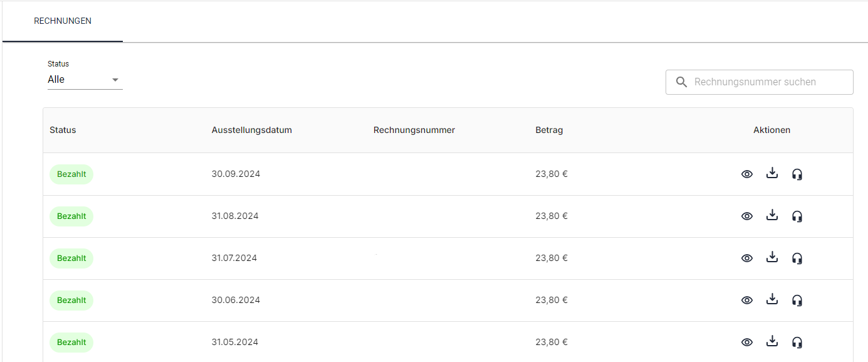Switch to the Rechnungen tab
The height and width of the screenshot is (362, 868).
click(x=63, y=21)
